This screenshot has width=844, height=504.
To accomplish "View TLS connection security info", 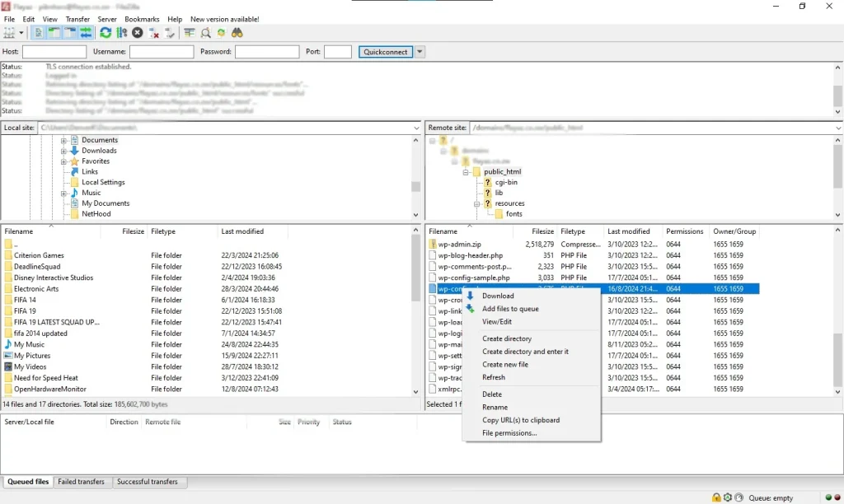I will tap(716, 497).
